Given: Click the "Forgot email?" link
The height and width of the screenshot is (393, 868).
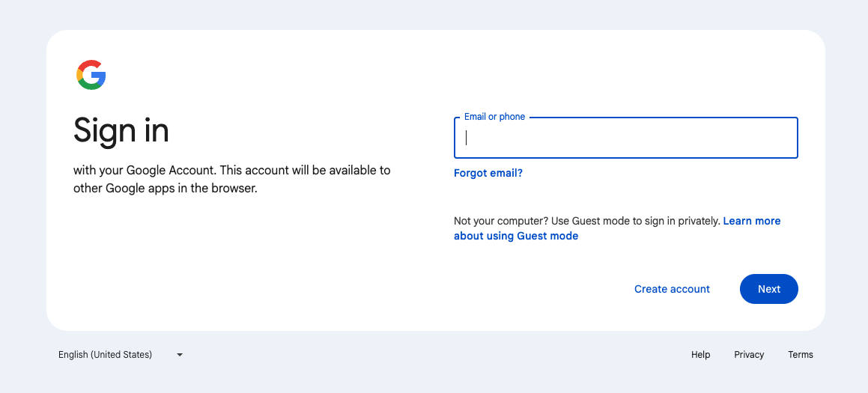Looking at the screenshot, I should (x=488, y=173).
